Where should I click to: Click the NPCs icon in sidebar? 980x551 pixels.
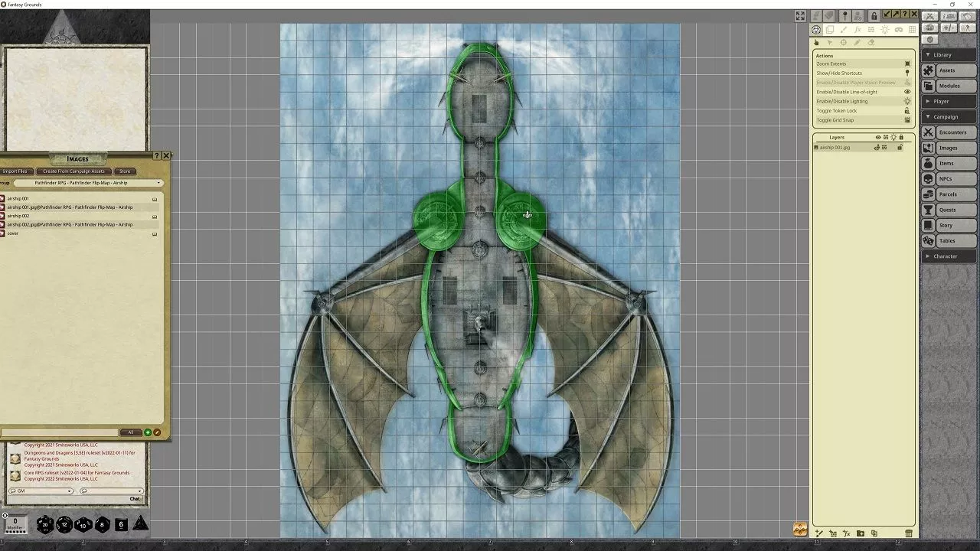(x=929, y=178)
